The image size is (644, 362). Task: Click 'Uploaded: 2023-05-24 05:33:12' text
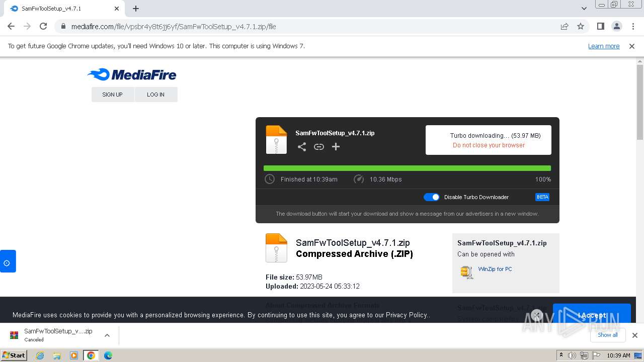(x=312, y=286)
